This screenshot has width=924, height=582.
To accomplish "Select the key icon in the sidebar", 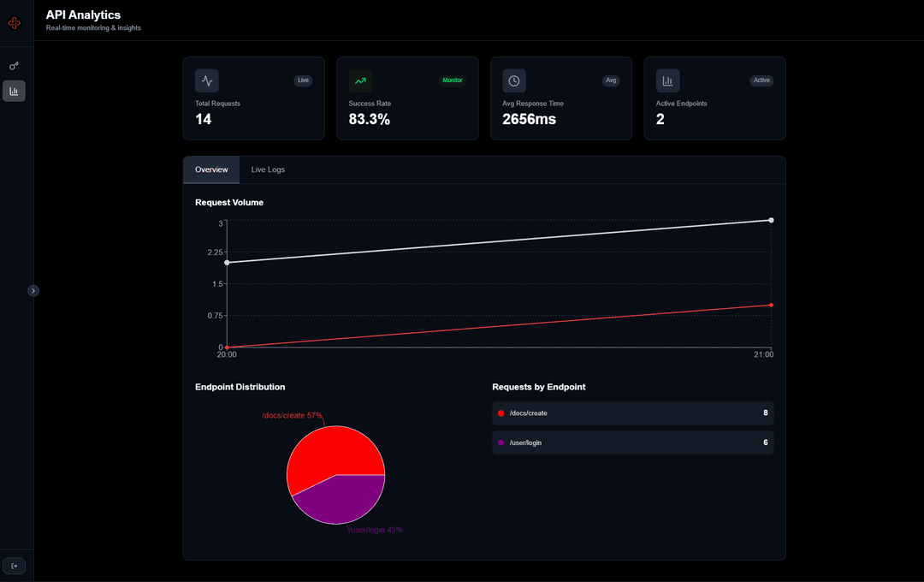I will click(14, 65).
